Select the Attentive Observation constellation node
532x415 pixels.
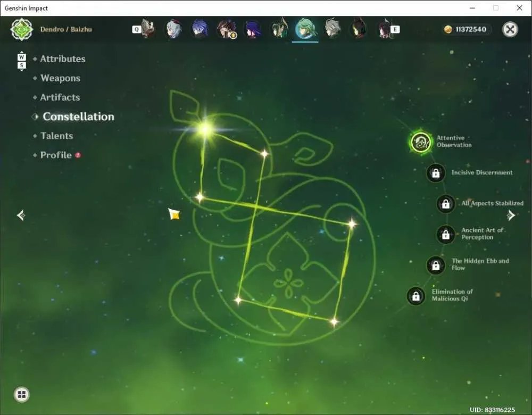[x=421, y=142]
